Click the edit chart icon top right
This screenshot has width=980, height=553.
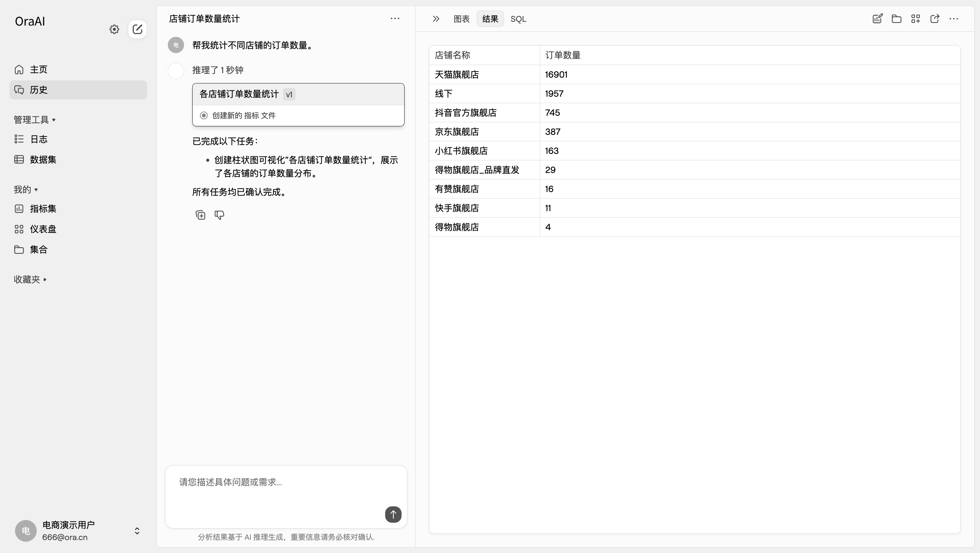click(877, 19)
